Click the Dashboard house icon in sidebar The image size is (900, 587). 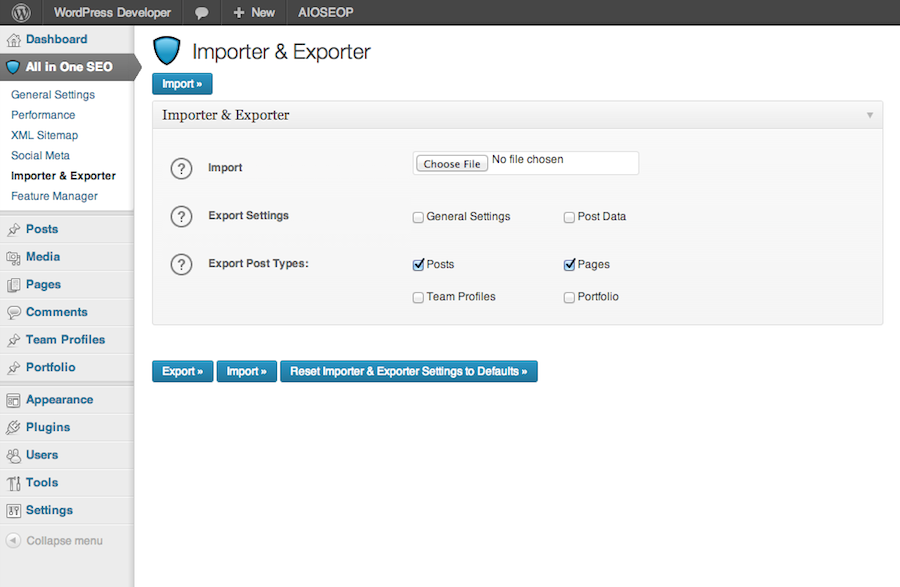13,40
